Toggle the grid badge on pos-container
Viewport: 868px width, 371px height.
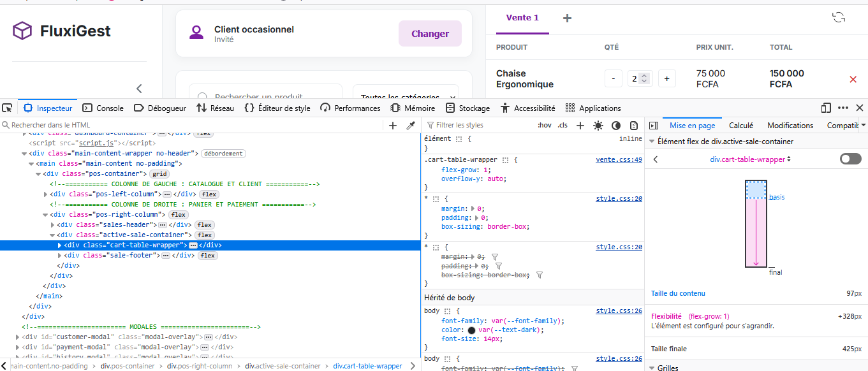pyautogui.click(x=159, y=174)
